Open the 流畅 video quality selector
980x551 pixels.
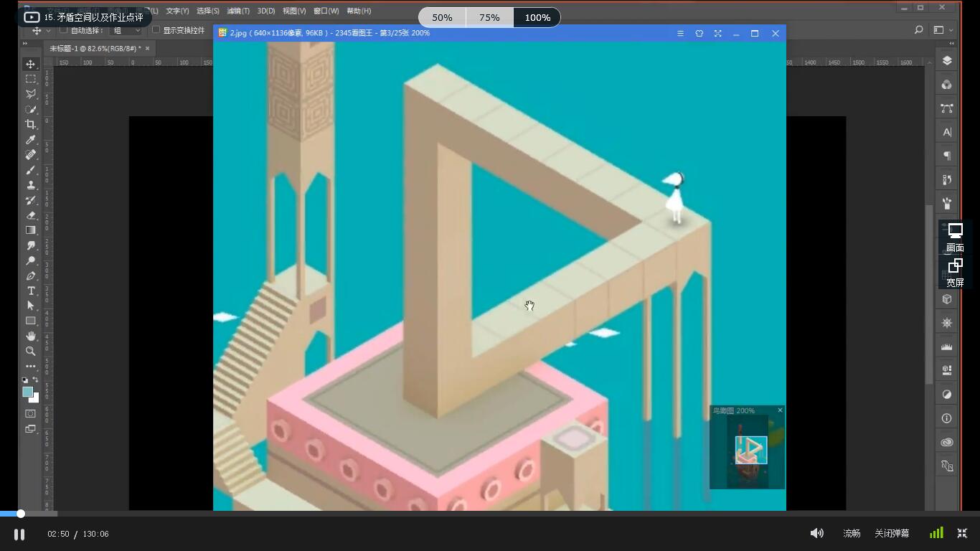[x=852, y=534]
